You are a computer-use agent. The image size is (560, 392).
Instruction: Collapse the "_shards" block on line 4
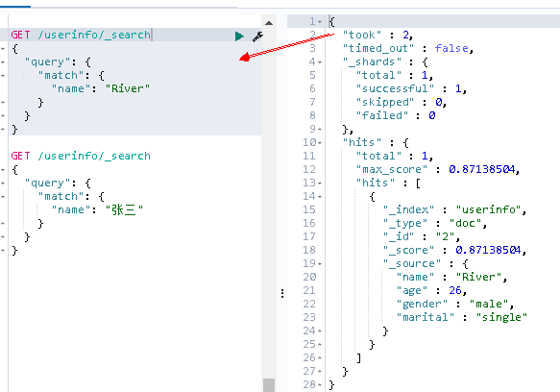(320, 62)
